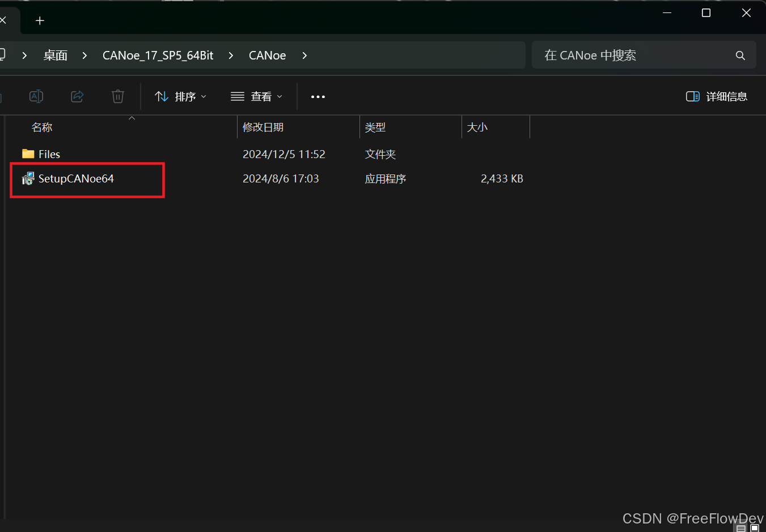Screen dimensions: 766x532
Task: Switch to large thumbnails view icon
Action: click(x=755, y=528)
